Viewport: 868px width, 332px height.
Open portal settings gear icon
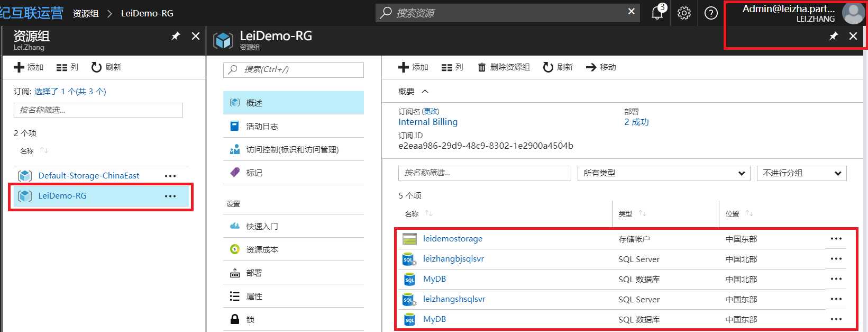(684, 13)
